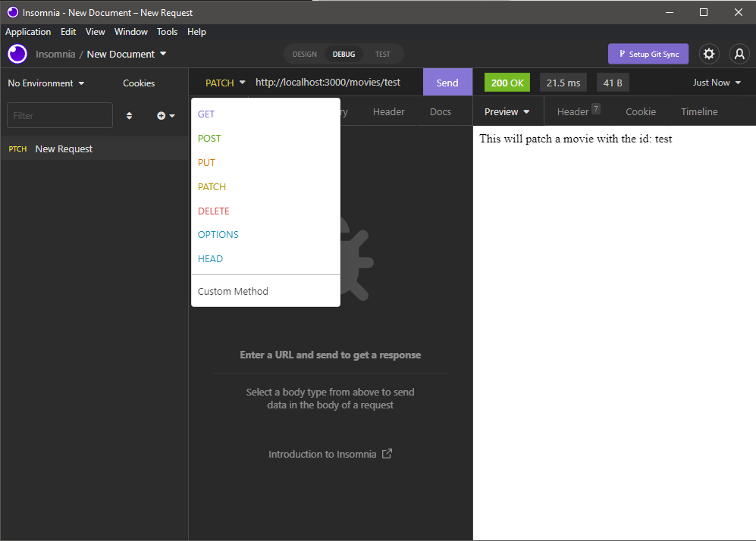Open the request Header tab

tap(388, 112)
